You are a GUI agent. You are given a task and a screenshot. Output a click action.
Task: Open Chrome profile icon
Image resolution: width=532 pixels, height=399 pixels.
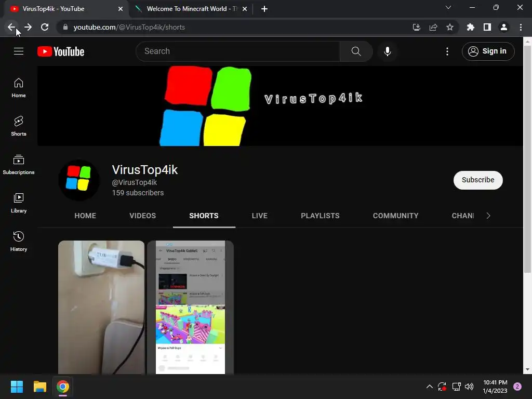pyautogui.click(x=504, y=27)
